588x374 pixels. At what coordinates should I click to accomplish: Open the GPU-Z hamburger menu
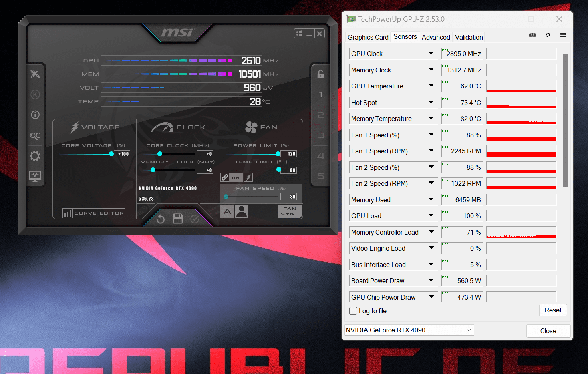(563, 35)
